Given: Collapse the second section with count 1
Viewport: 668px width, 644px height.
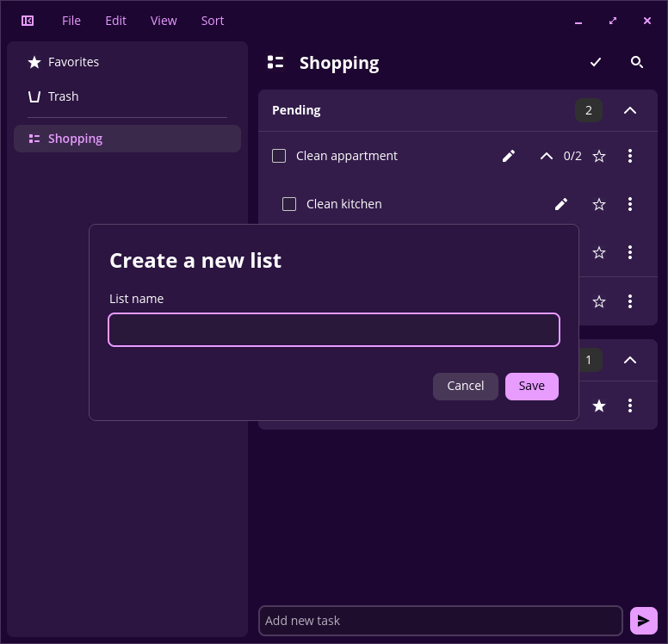Looking at the screenshot, I should [x=630, y=360].
